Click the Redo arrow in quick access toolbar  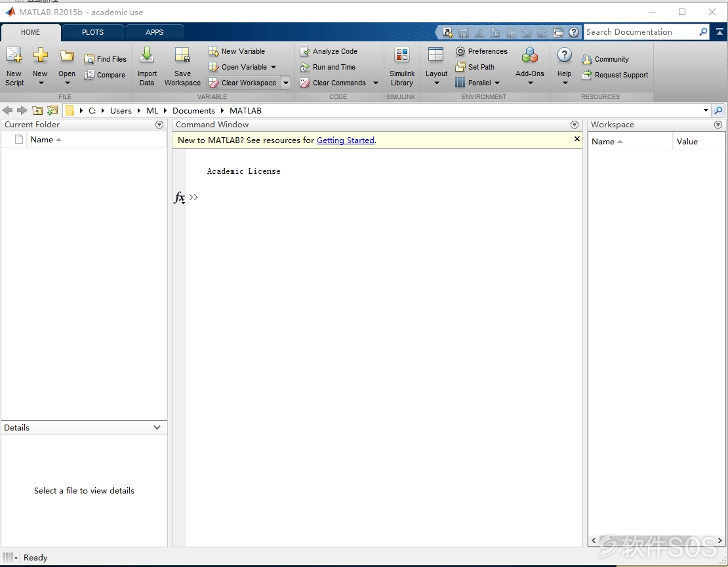click(542, 32)
